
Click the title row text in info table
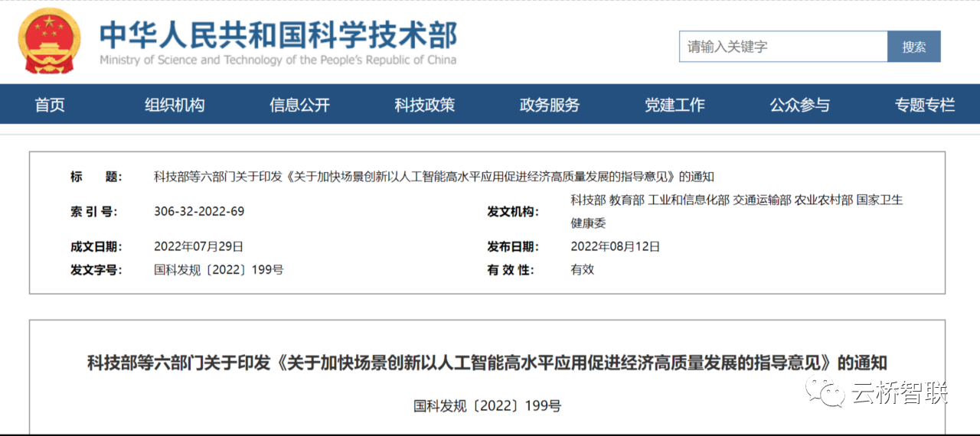click(434, 177)
